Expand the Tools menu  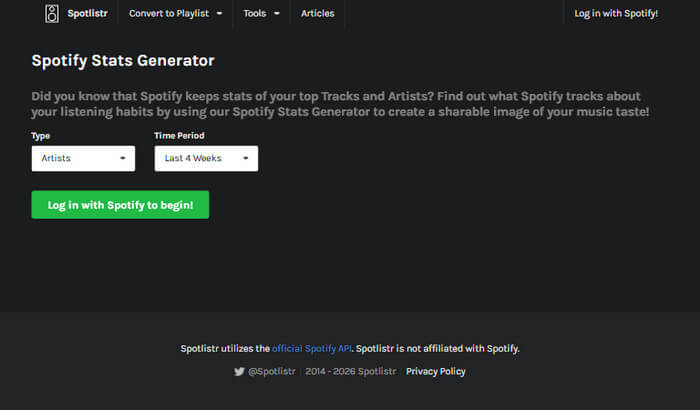point(261,13)
